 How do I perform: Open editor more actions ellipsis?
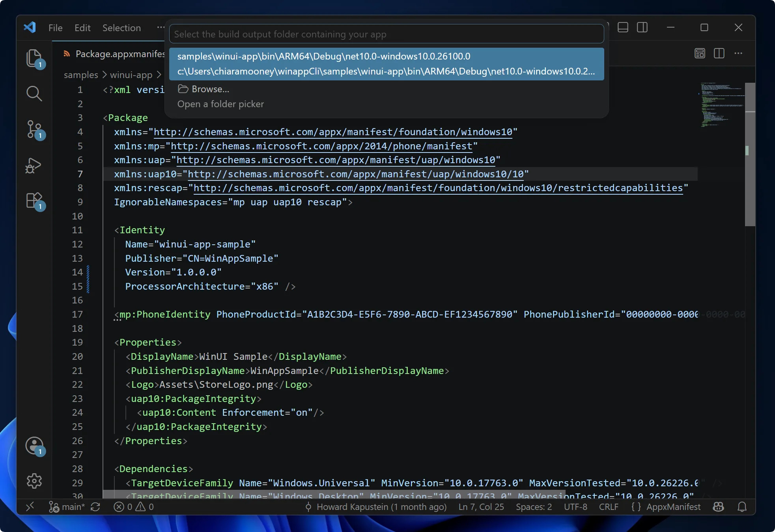point(738,53)
